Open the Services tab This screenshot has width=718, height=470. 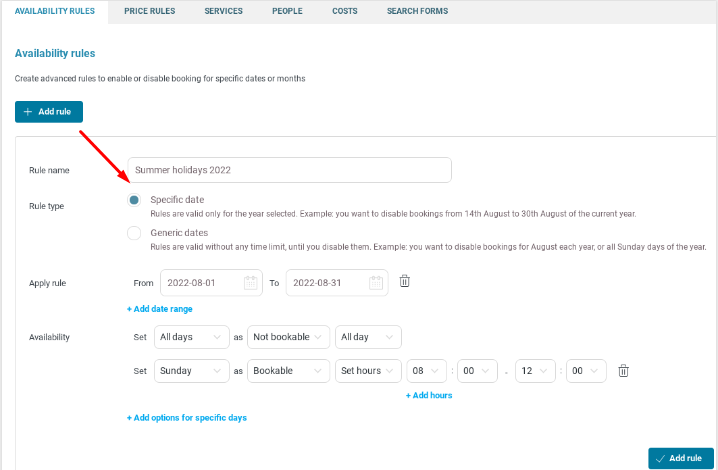tap(223, 11)
